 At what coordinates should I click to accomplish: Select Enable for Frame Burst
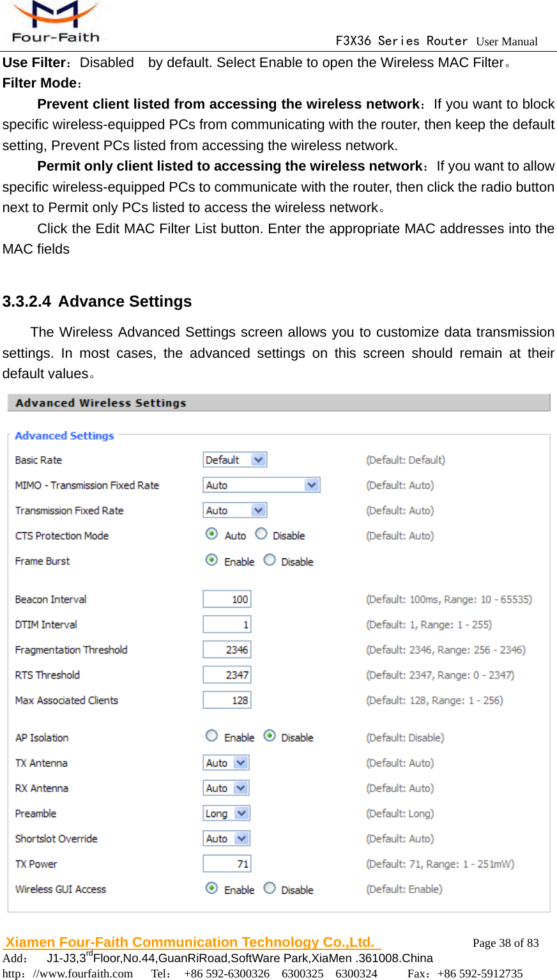click(x=211, y=559)
